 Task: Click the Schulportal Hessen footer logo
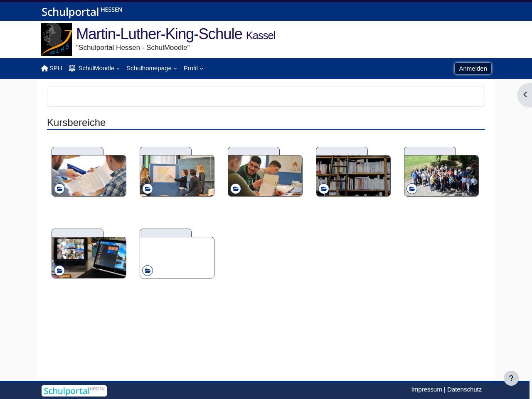coord(74,391)
